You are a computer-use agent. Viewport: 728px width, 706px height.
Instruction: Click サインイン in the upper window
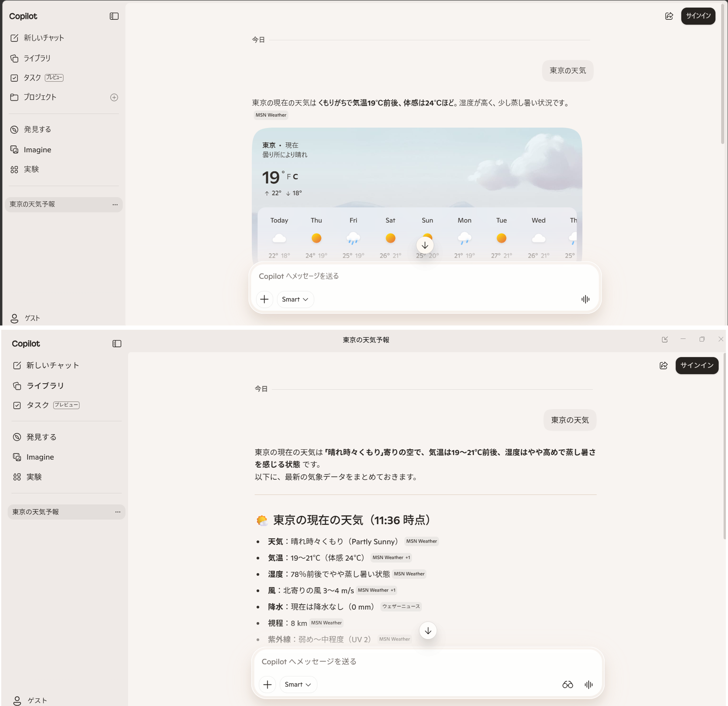coord(698,16)
